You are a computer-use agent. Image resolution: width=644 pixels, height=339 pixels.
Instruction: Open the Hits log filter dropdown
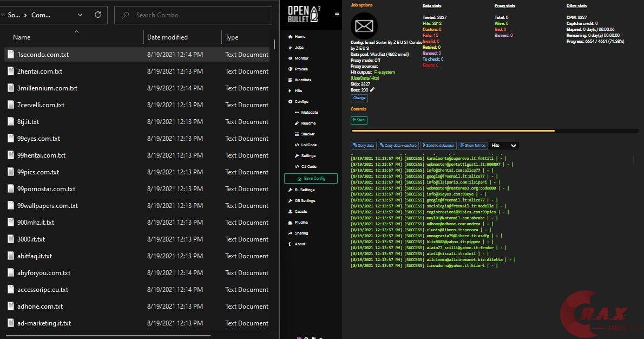504,146
